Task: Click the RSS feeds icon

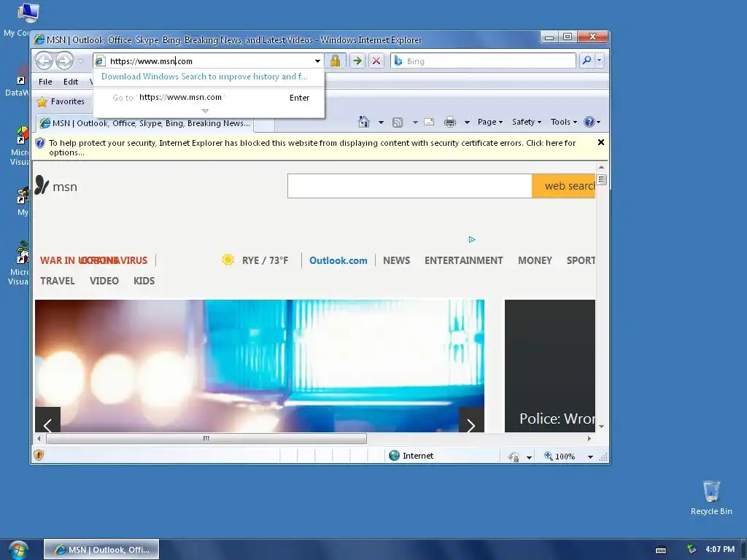Action: coord(398,122)
